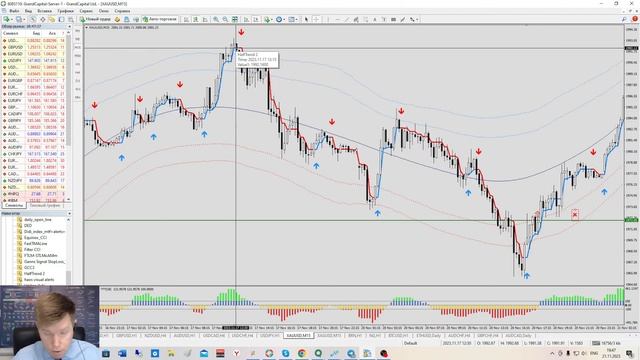The height and width of the screenshot is (360, 640).
Task: Expand the Profiles dropdown arrow
Action: pyautogui.click(x=24, y=19)
